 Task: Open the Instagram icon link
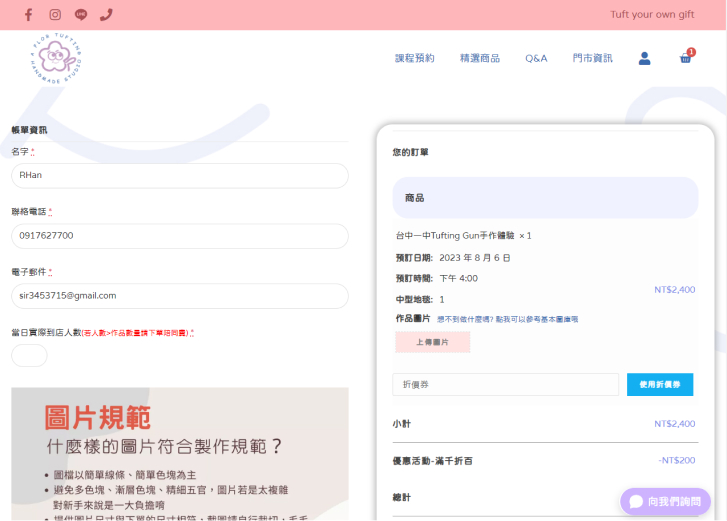(55, 15)
